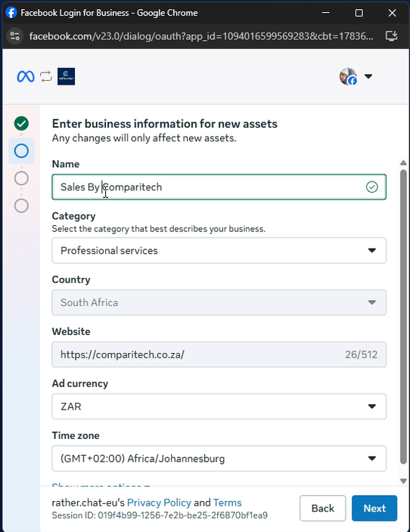Open the Terms link
This screenshot has height=532, width=410.
coord(227,503)
